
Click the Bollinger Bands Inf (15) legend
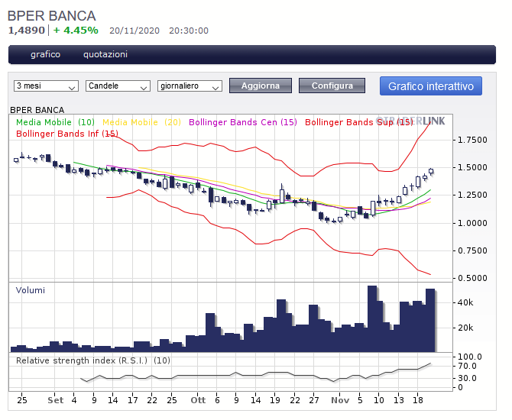click(67, 134)
